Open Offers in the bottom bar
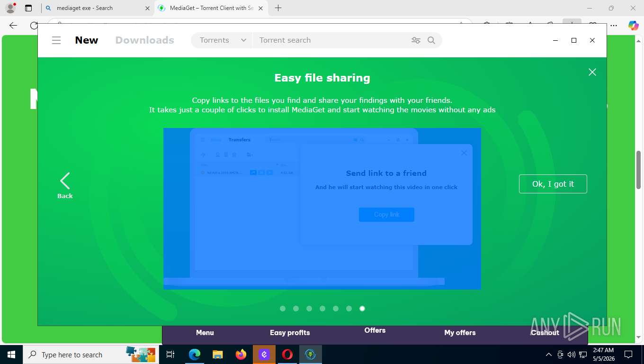Image resolution: width=644 pixels, height=364 pixels. tap(375, 330)
